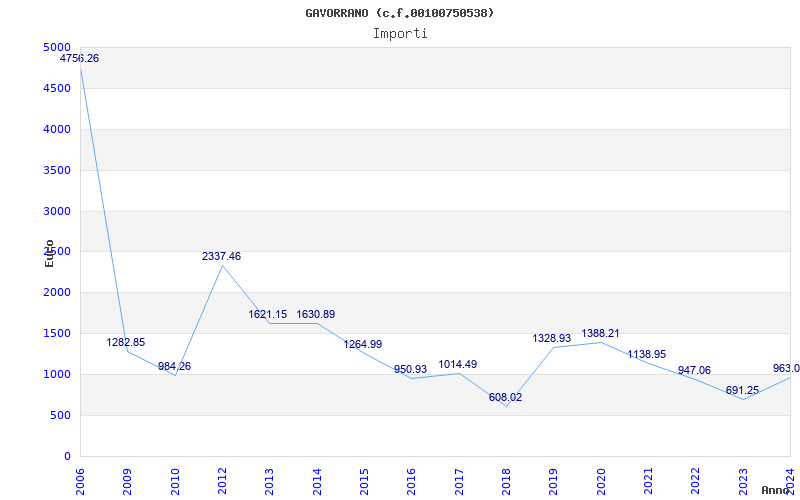Click the Importi subtitle
Viewport: 800px width, 500px height.
[x=400, y=34]
